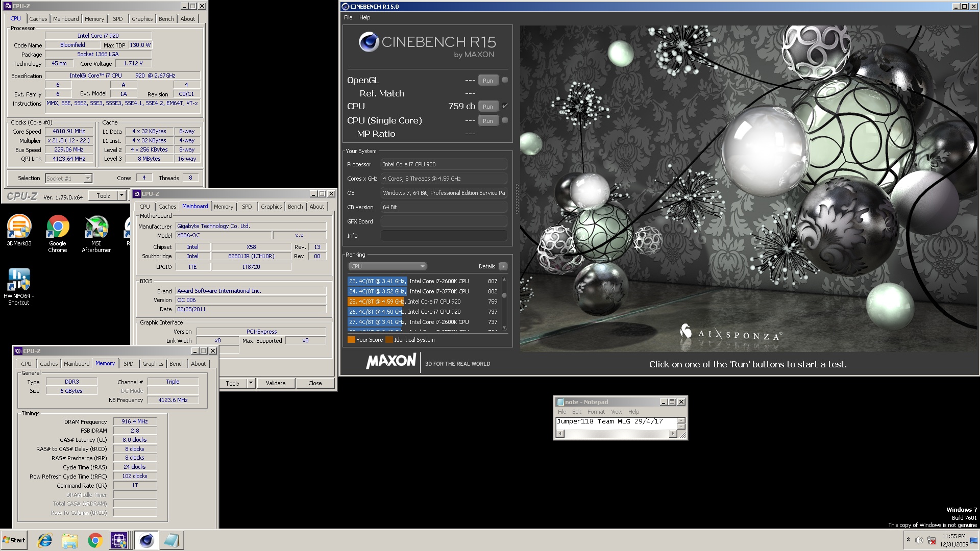
Task: Run the CPU (Single Core) test
Action: click(x=488, y=120)
